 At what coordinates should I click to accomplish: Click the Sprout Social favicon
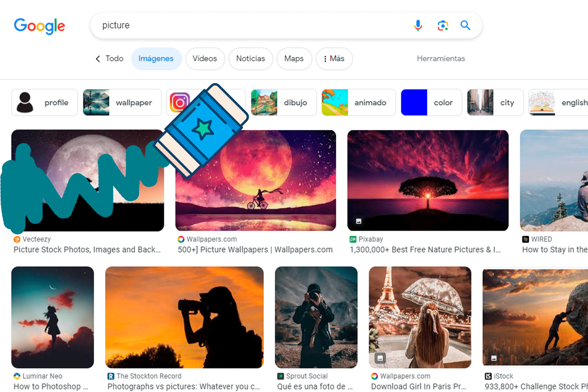pyautogui.click(x=280, y=376)
